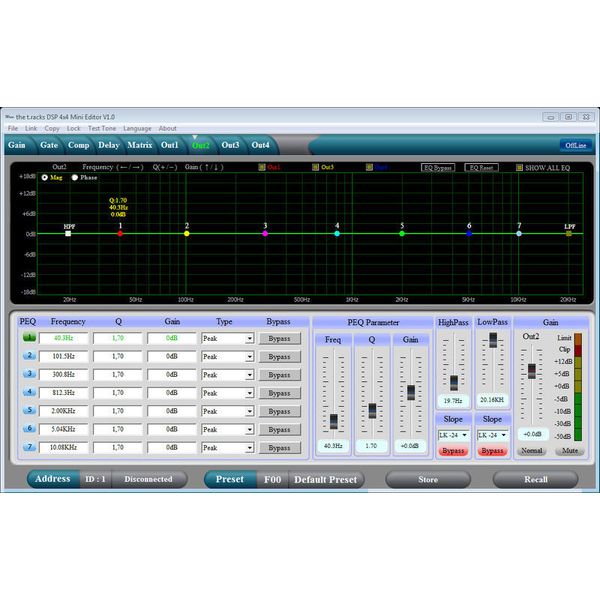Viewport: 600px width, 600px height.
Task: Toggle the Out4 overlay checkbox
Action: point(369,167)
